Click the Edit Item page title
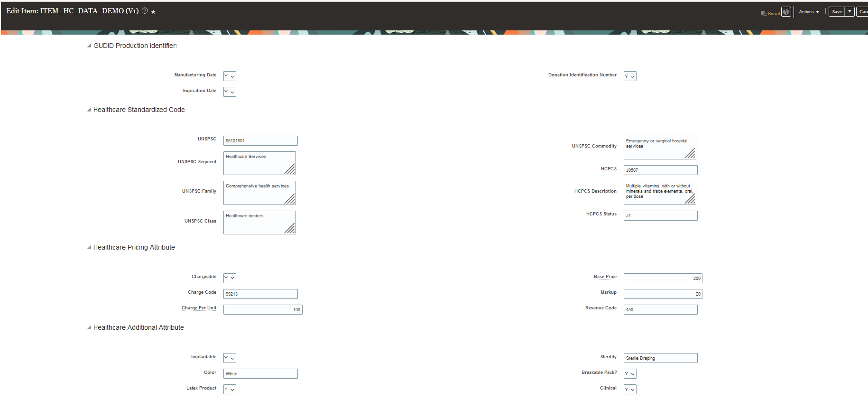868x400 pixels. click(73, 11)
